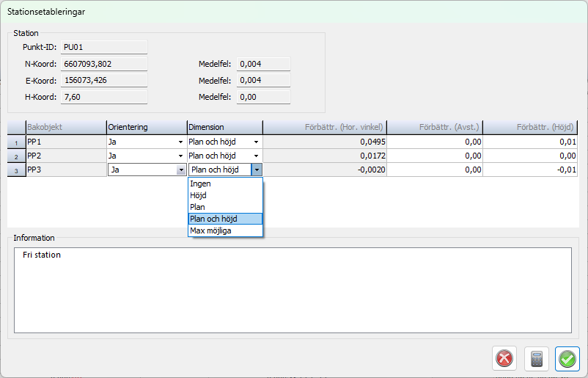The height and width of the screenshot is (378, 588).
Task: Click the Punkt-ID field showing PU01
Action: (104, 47)
